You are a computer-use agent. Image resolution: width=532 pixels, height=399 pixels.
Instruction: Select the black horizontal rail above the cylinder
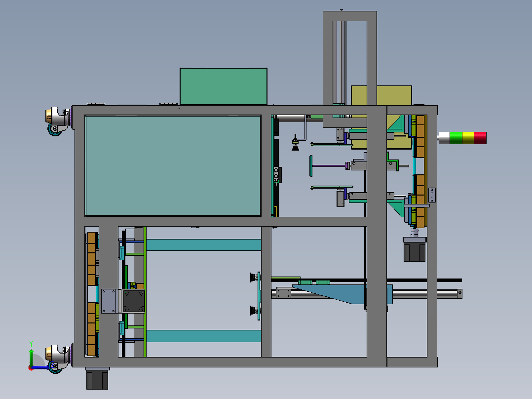(366, 280)
